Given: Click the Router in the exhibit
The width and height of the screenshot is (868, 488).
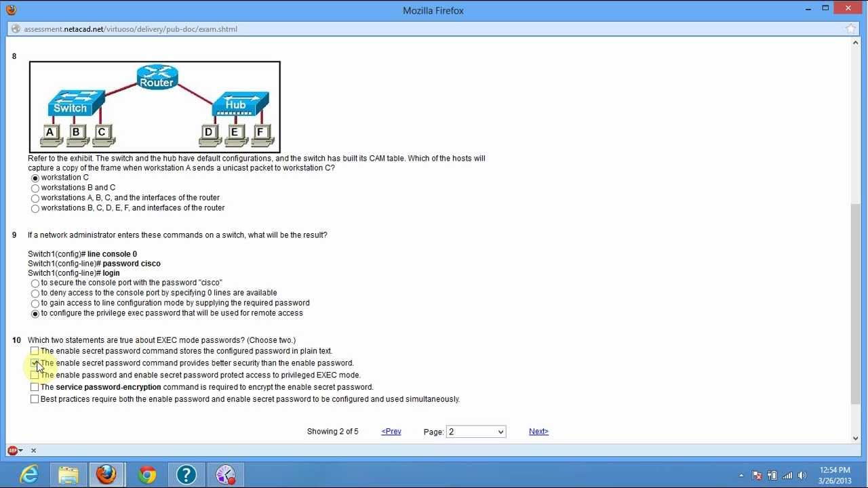Looking at the screenshot, I should [x=157, y=77].
